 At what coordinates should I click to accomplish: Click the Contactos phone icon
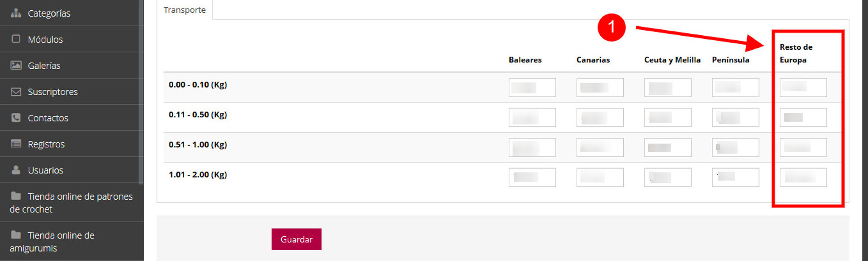(16, 118)
